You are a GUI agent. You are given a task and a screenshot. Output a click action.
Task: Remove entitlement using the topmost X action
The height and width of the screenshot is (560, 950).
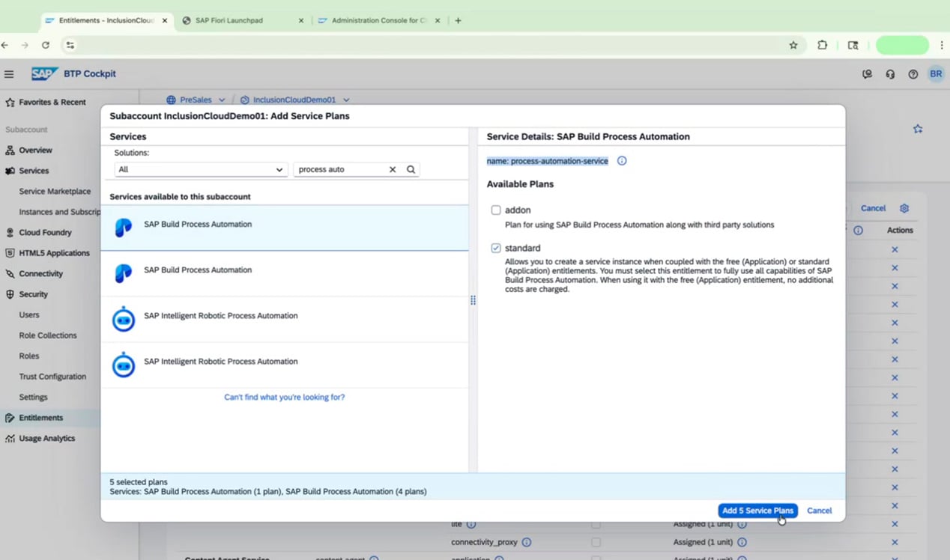pos(895,249)
